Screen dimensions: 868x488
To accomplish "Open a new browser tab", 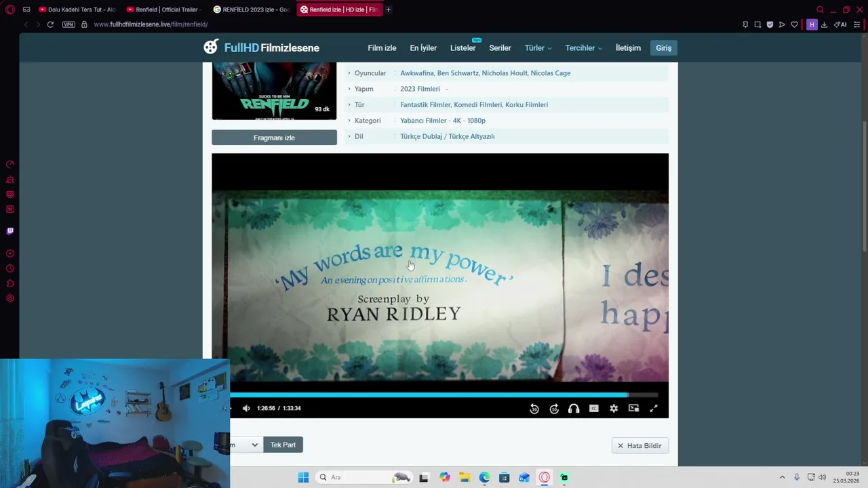I will tap(389, 9).
